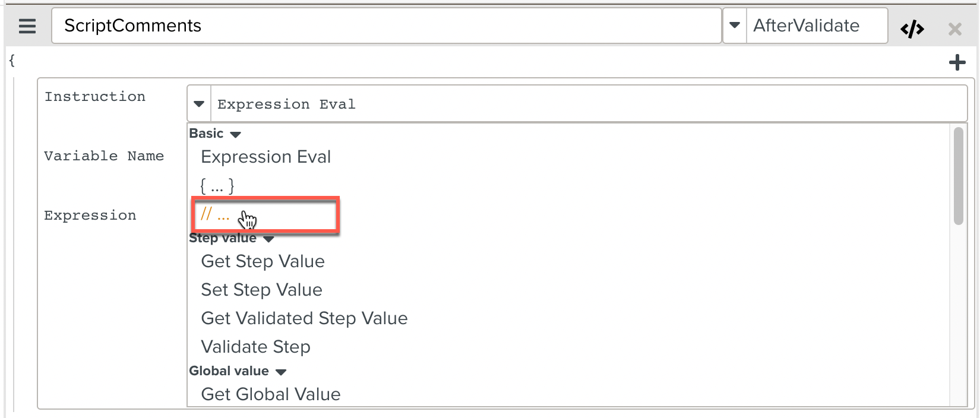Open the Instruction dropdown arrow
Image resolution: width=980 pixels, height=418 pixels.
[x=199, y=104]
